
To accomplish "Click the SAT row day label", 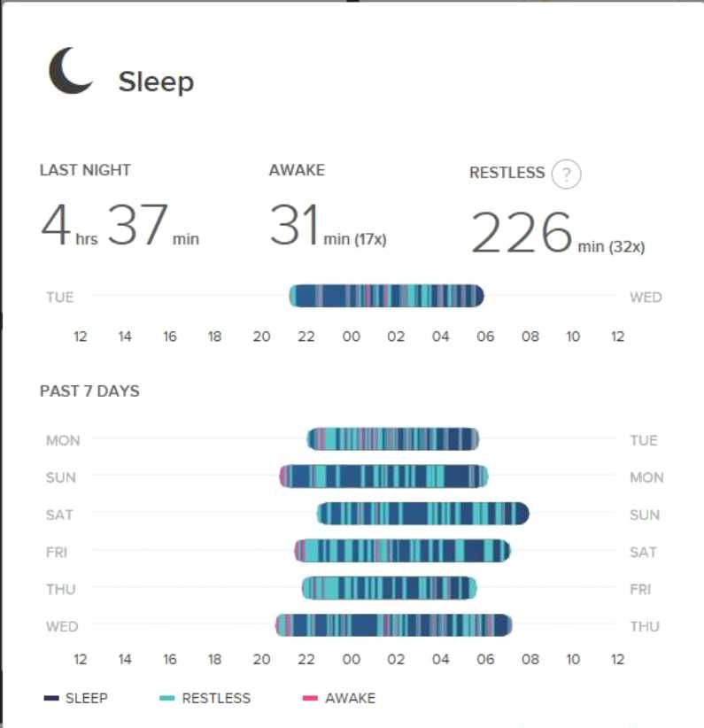I will tap(60, 515).
